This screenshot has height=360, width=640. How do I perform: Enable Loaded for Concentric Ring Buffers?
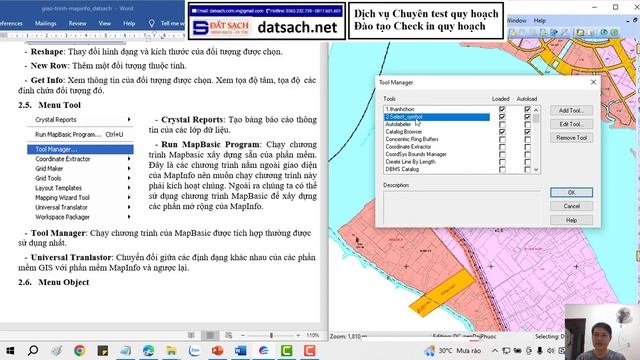click(x=502, y=139)
